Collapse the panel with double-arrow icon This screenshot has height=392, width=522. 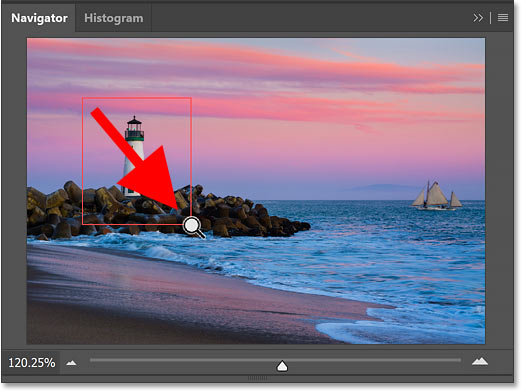[x=478, y=18]
